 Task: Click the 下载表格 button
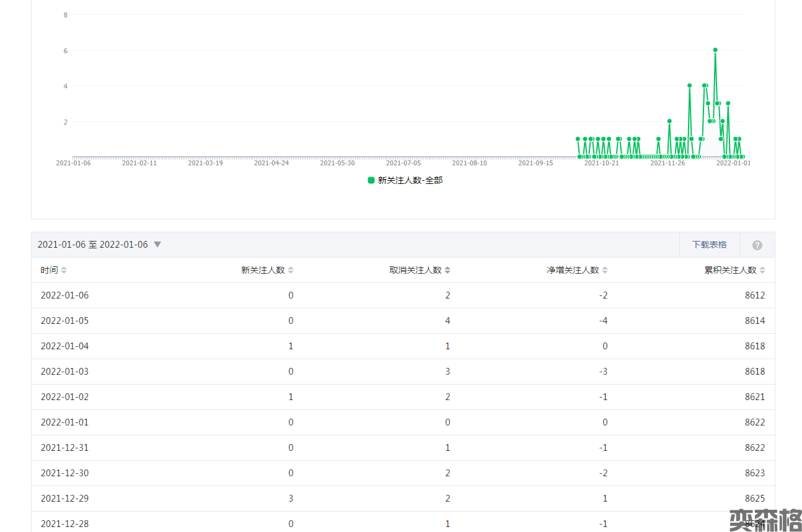(x=709, y=245)
